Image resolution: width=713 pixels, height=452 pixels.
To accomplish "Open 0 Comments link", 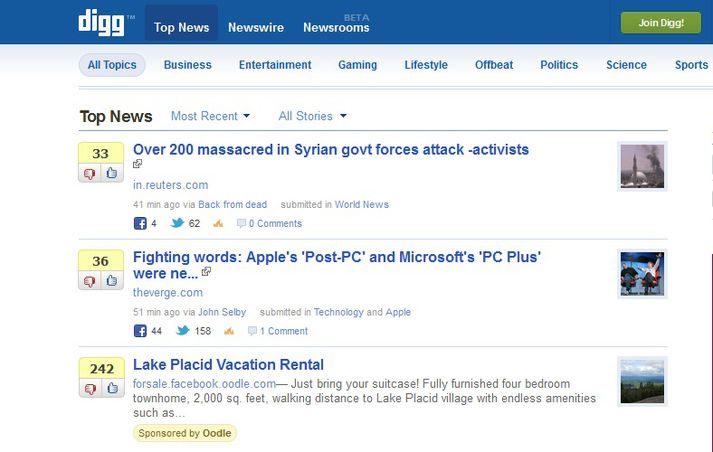I will tap(275, 223).
